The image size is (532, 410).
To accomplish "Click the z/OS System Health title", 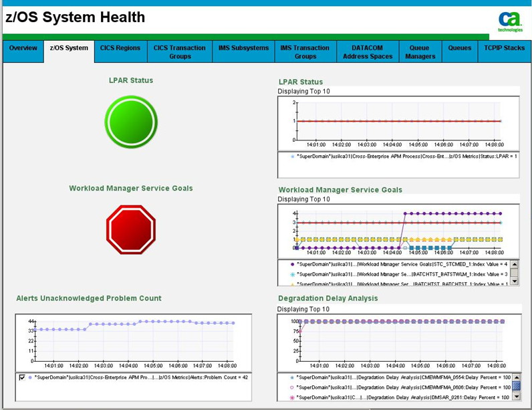I will 76,17.
